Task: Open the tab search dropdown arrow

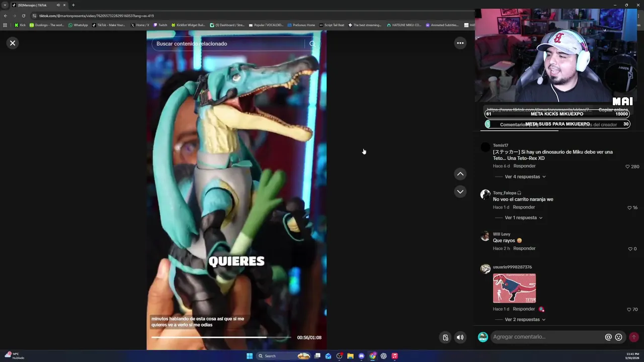Action: [x=5, y=5]
